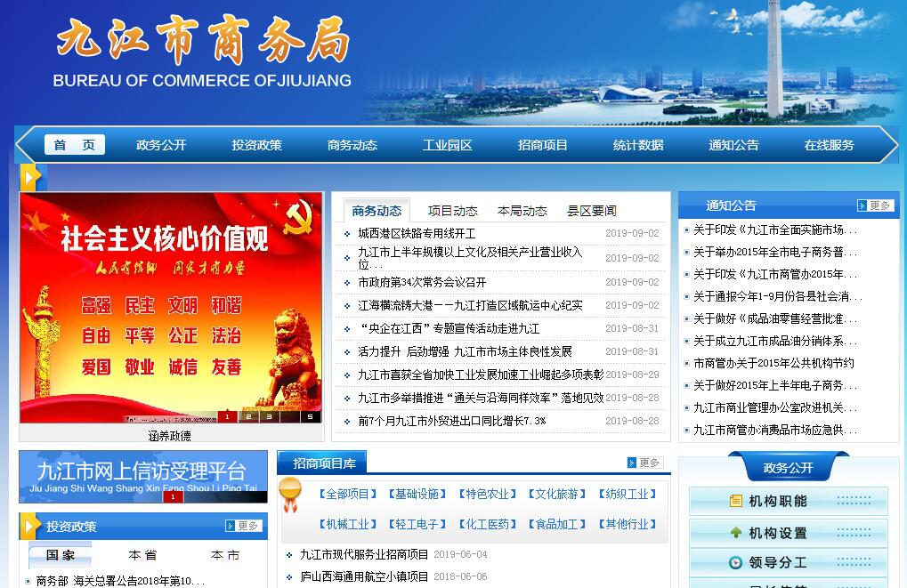Open the 九江市网上信访受理平台 banner

[x=143, y=477]
